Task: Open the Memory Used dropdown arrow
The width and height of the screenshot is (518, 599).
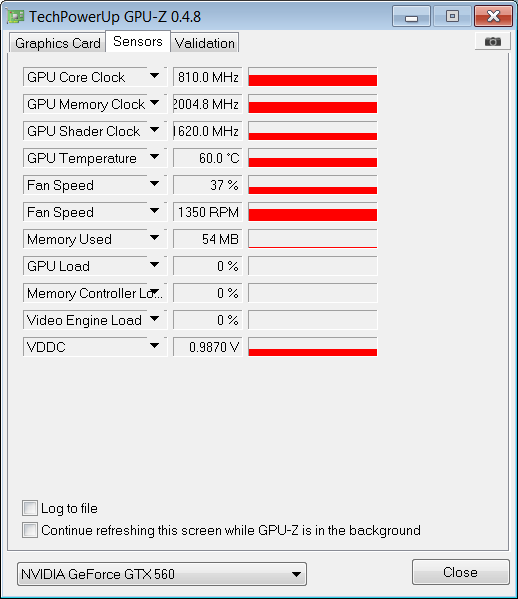Action: click(x=154, y=238)
